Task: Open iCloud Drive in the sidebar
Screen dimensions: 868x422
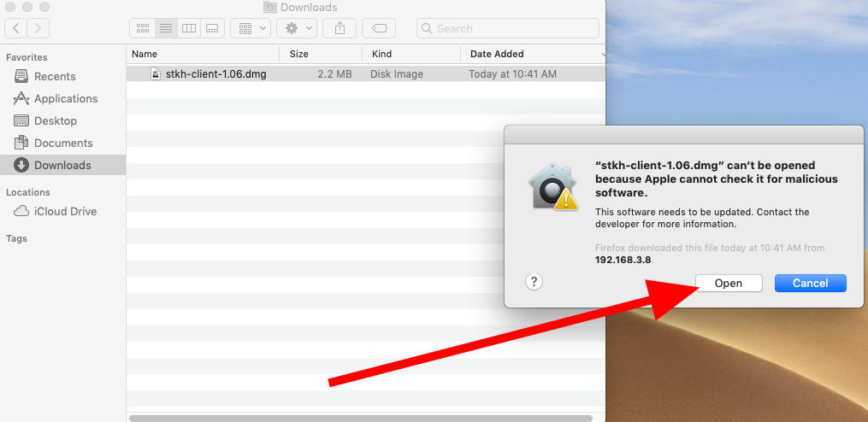Action: click(x=56, y=211)
